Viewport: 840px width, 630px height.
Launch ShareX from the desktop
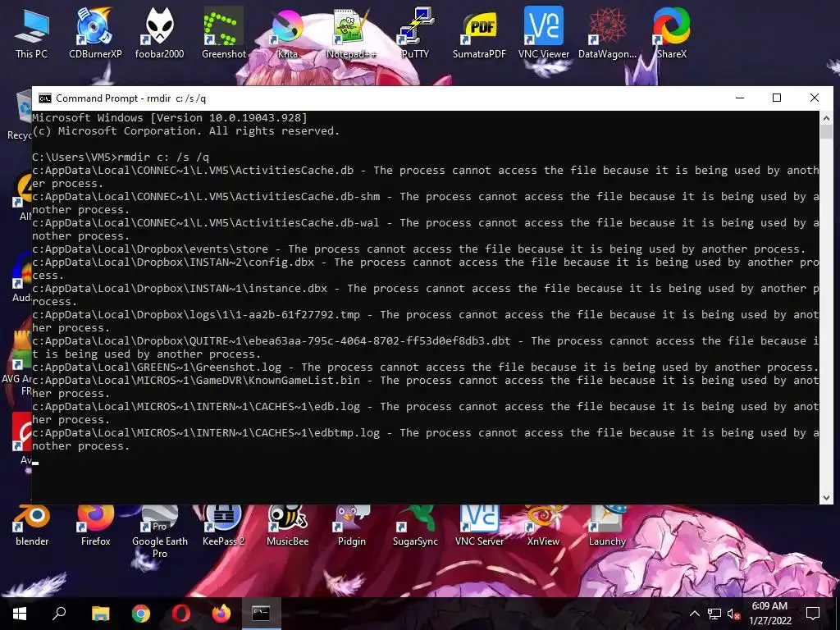671,33
